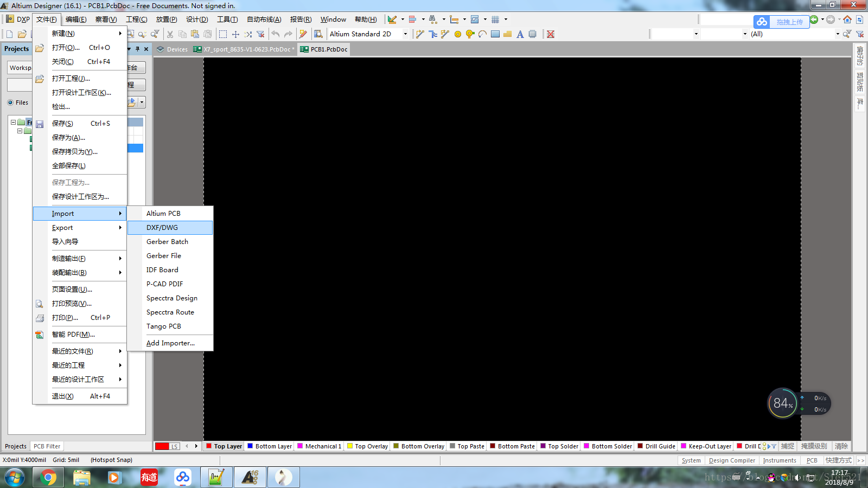868x488 pixels.
Task: Click the Design Compiler status button
Action: tap(732, 460)
